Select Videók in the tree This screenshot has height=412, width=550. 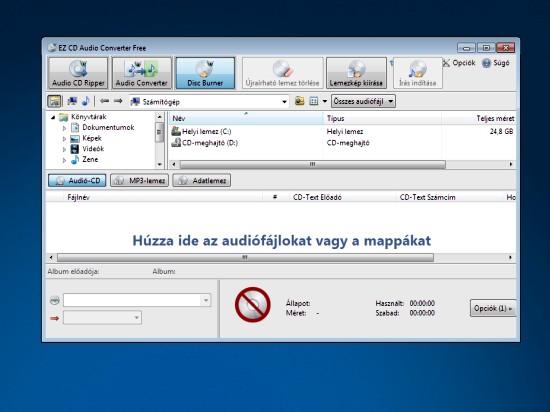click(x=93, y=149)
